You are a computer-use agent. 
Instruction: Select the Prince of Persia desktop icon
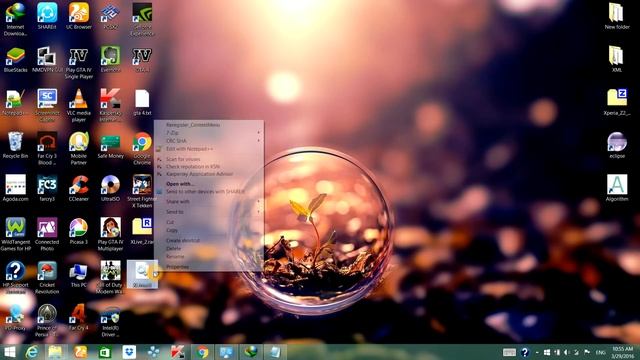(x=47, y=321)
